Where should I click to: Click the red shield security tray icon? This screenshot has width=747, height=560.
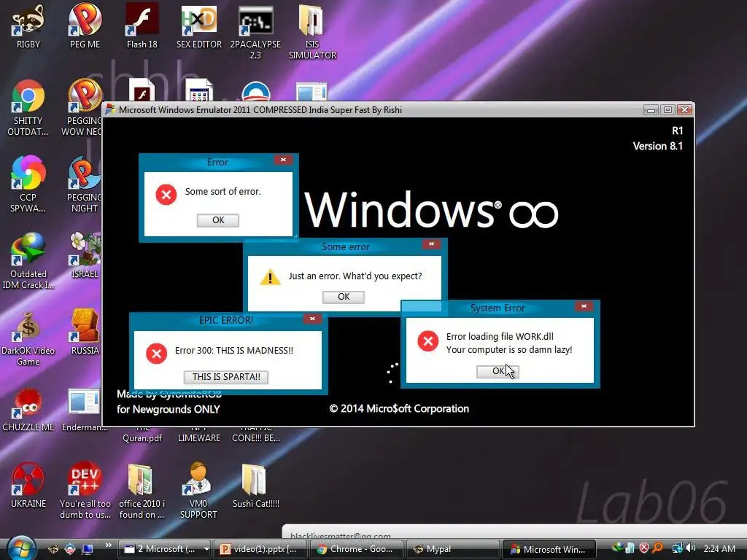(643, 548)
